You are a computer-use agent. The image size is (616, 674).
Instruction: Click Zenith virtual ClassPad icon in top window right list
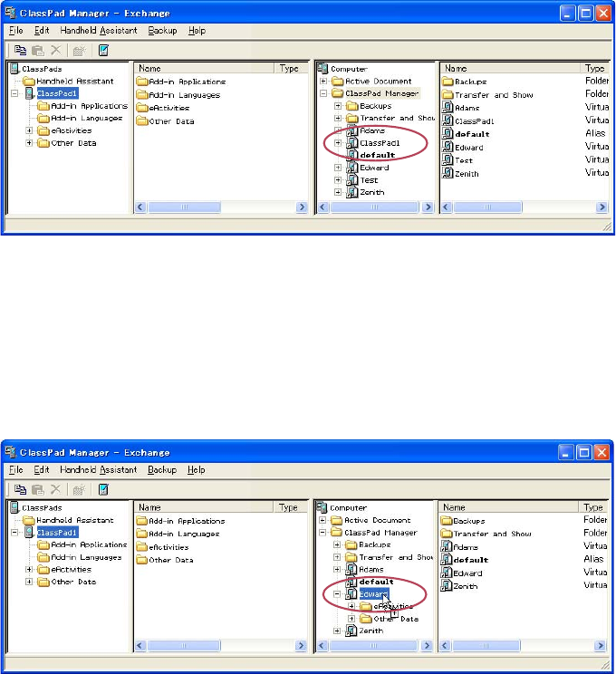click(448, 173)
